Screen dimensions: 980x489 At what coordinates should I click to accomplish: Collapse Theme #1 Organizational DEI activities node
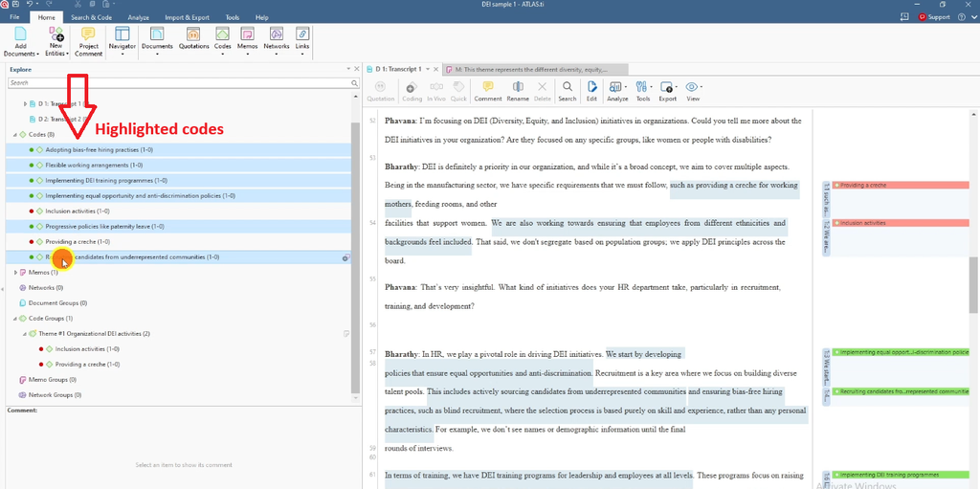pos(25,334)
